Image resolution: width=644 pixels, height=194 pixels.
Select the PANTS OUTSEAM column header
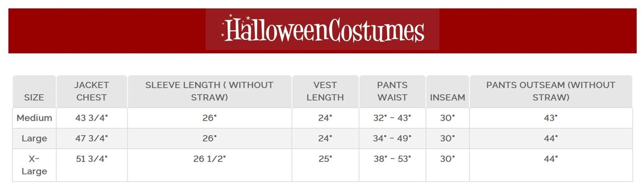551,91
